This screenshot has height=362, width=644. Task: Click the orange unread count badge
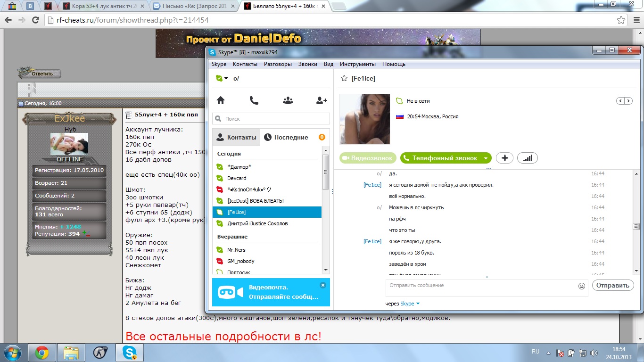(x=322, y=137)
